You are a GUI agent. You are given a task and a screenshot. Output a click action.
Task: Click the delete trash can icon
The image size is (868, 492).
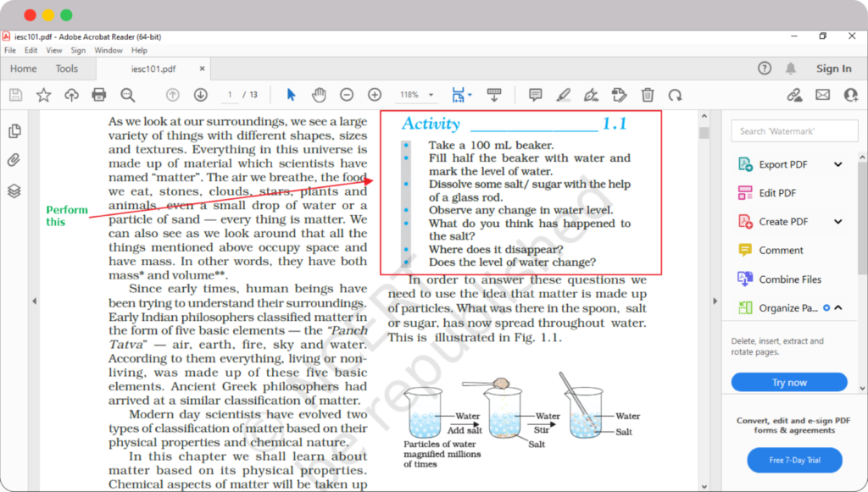(x=648, y=95)
